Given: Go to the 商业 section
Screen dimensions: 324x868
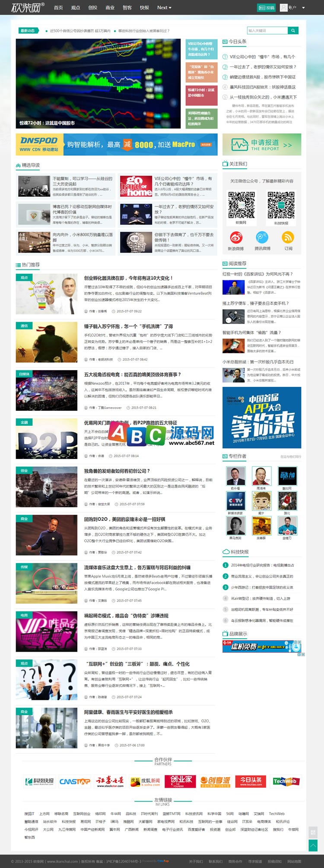Looking at the screenshot, I should [x=110, y=8].
